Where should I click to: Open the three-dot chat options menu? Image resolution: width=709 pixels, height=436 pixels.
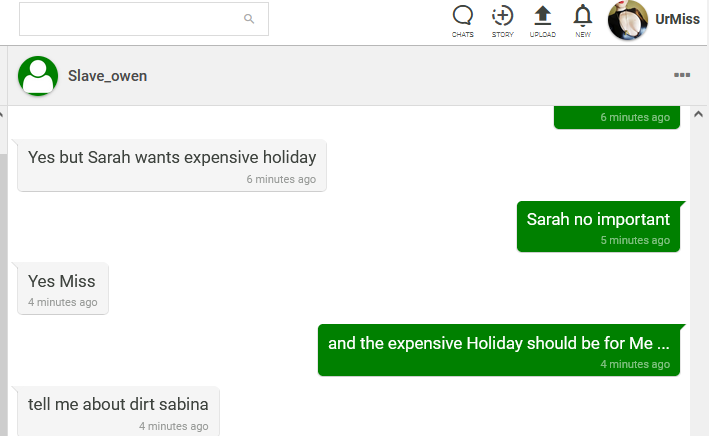pos(682,75)
